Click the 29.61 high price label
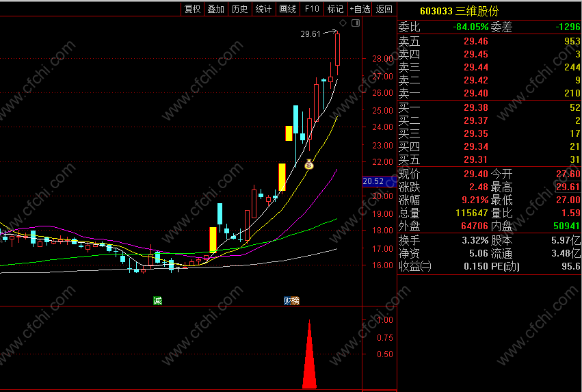Screen dimensions: 582x392 310,34
